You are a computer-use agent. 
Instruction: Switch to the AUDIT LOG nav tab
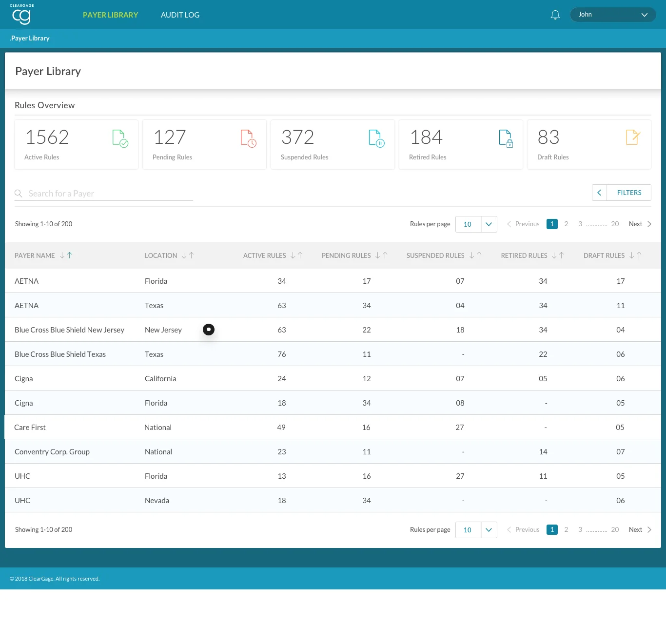point(180,15)
